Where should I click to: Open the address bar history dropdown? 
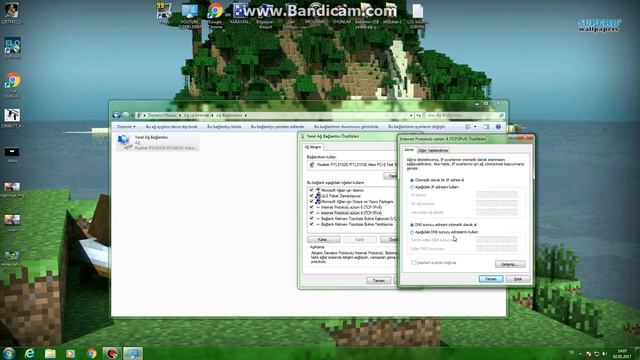coord(411,116)
